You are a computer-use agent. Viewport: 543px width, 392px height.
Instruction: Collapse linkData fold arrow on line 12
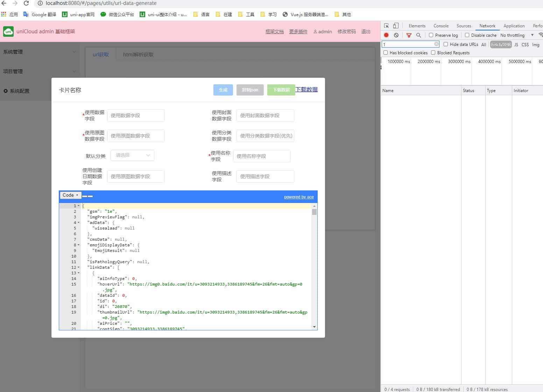click(78, 267)
